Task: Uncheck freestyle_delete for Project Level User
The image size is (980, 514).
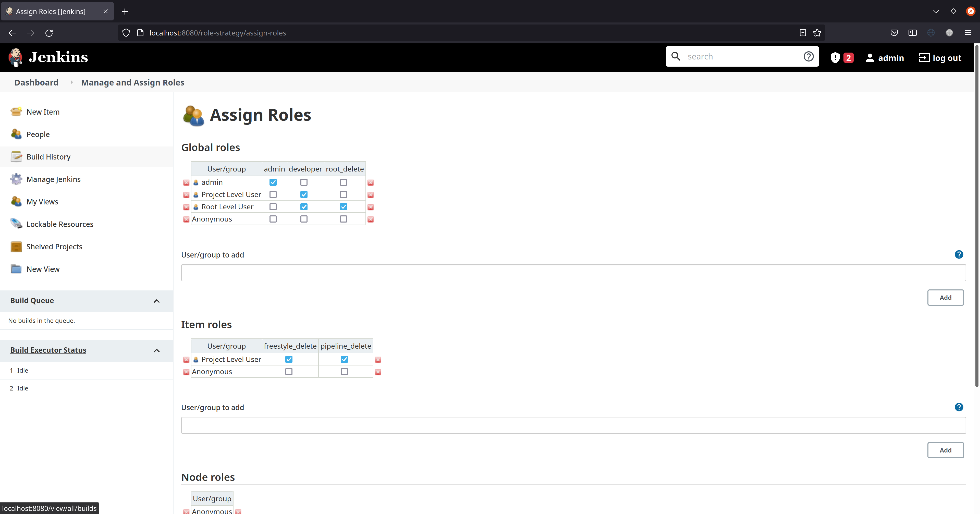Action: [289, 359]
